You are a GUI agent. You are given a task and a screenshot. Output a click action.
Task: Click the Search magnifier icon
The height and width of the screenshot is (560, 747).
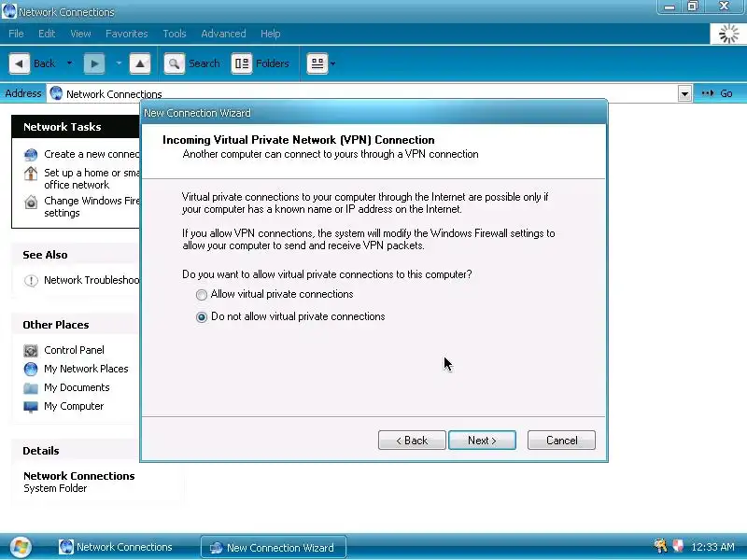pos(175,63)
